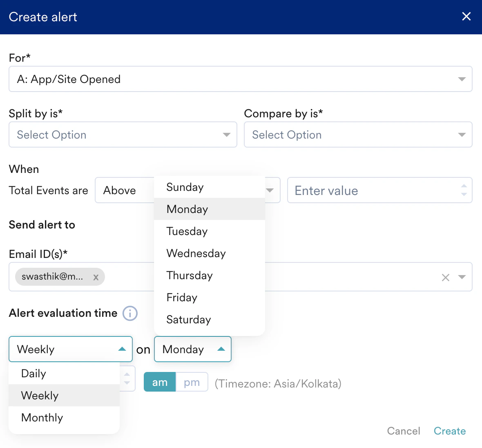Focus the Enter value input field

(x=372, y=190)
